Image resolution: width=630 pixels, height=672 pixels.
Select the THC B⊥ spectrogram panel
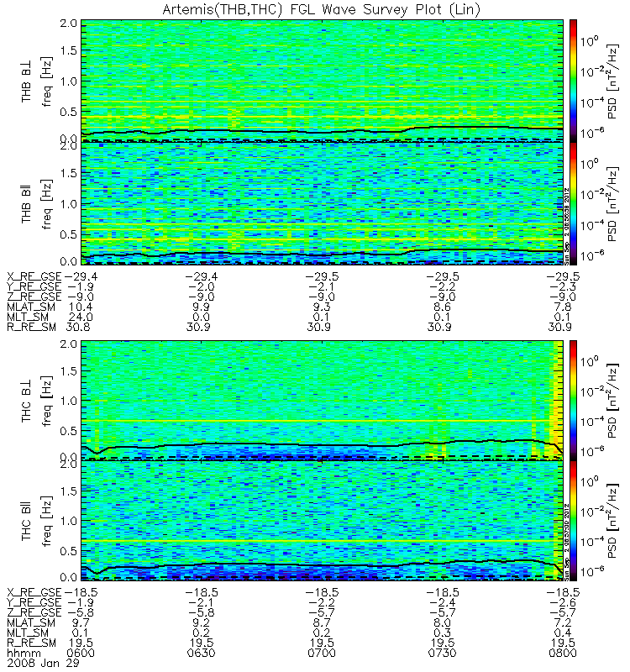click(x=322, y=401)
